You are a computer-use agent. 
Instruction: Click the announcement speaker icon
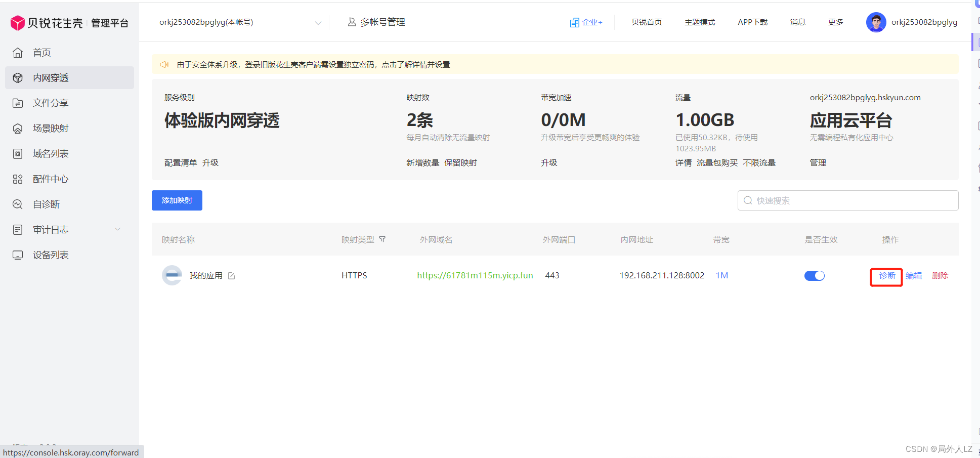tap(164, 64)
